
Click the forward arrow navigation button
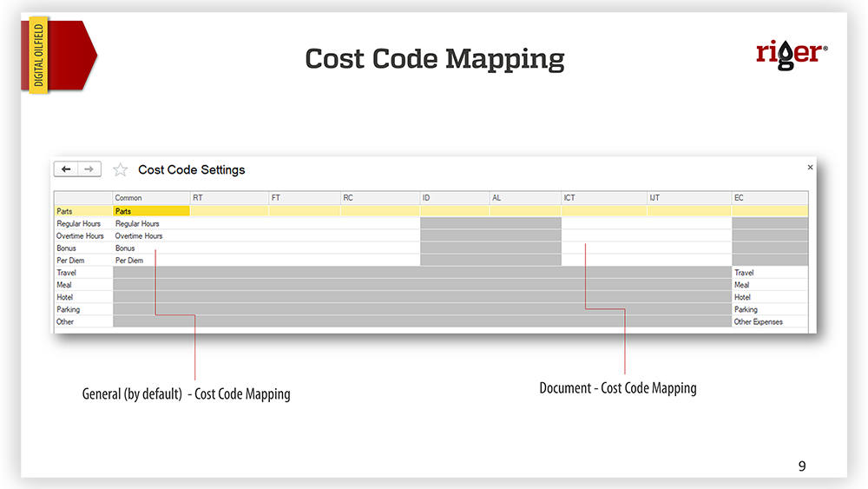[x=89, y=169]
